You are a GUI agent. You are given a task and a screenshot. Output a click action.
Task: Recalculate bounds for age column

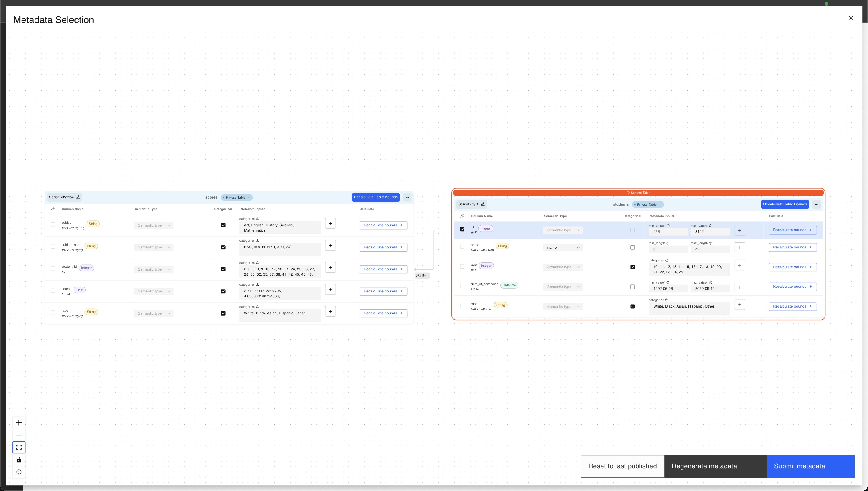(792, 267)
